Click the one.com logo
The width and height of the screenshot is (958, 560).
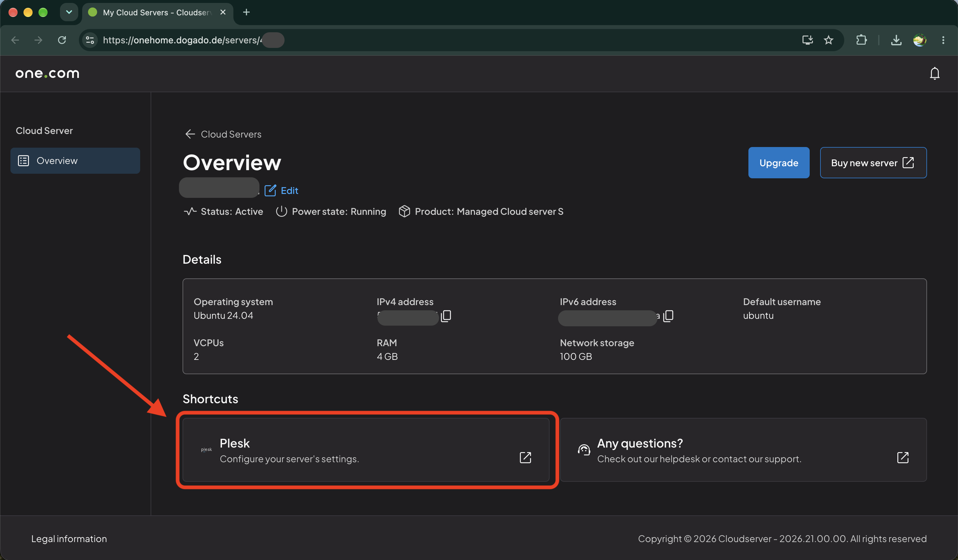(x=48, y=73)
